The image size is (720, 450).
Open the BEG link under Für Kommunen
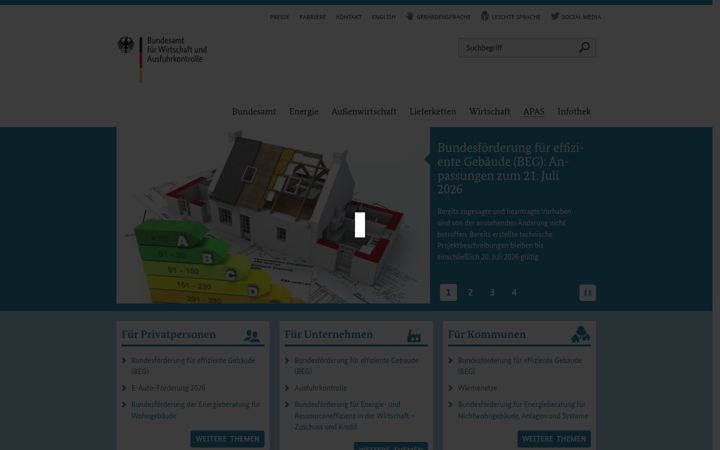(x=520, y=366)
